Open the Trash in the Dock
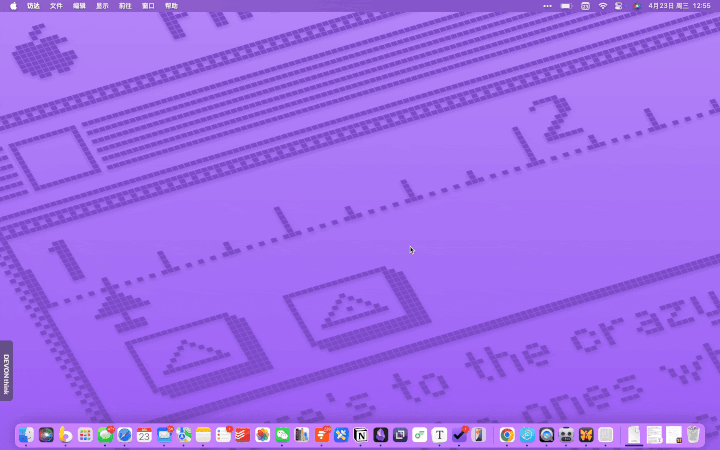The height and width of the screenshot is (450, 720). coord(693,435)
